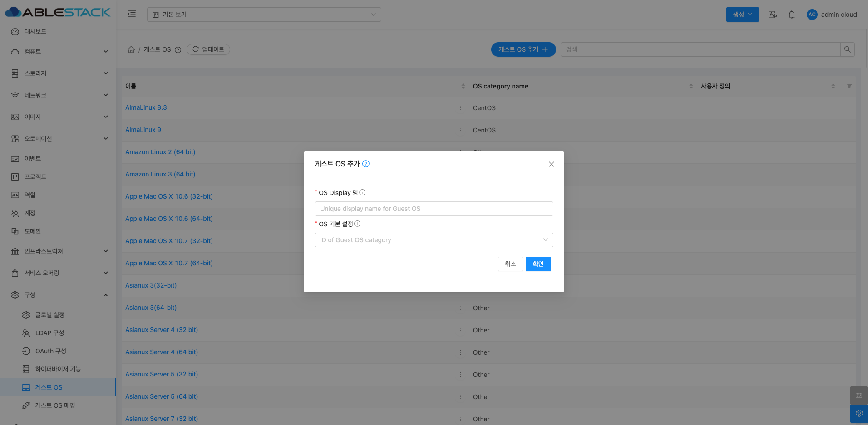This screenshot has height=425, width=868.
Task: Click the search magnifier icon
Action: pos(847,49)
